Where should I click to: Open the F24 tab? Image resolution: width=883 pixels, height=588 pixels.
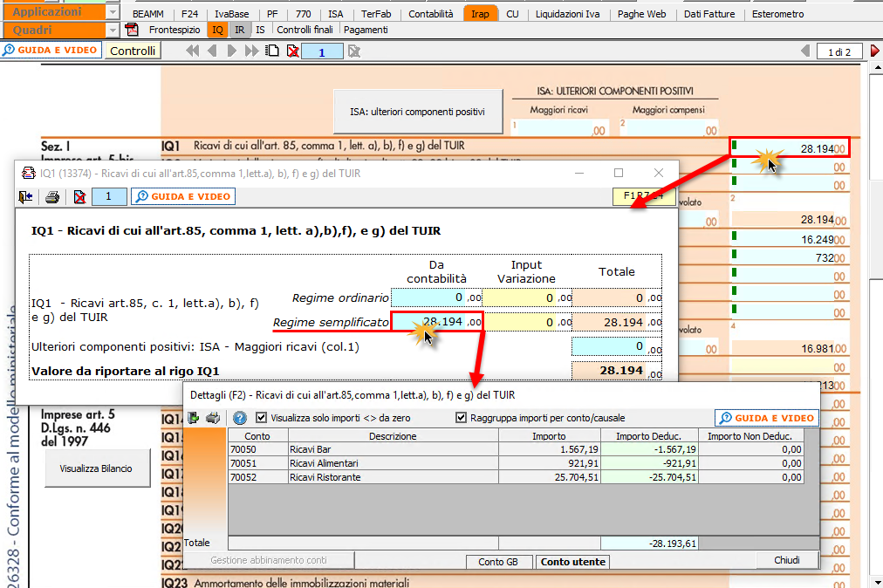pyautogui.click(x=190, y=13)
